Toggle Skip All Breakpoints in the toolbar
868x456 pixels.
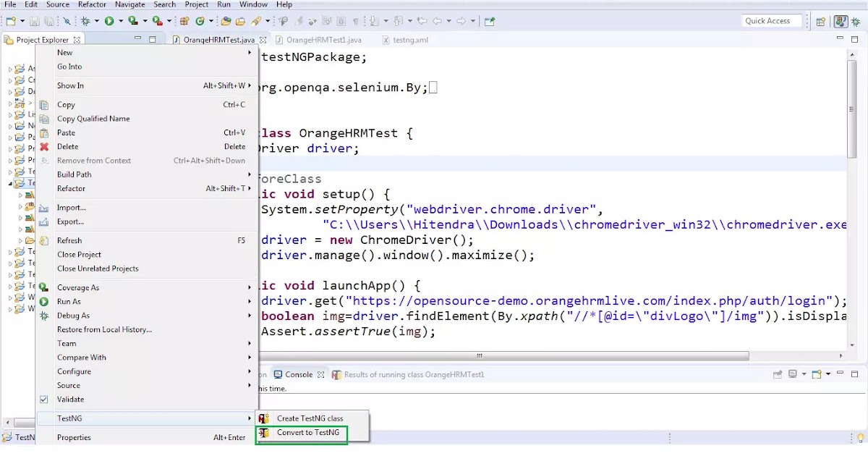[x=67, y=20]
